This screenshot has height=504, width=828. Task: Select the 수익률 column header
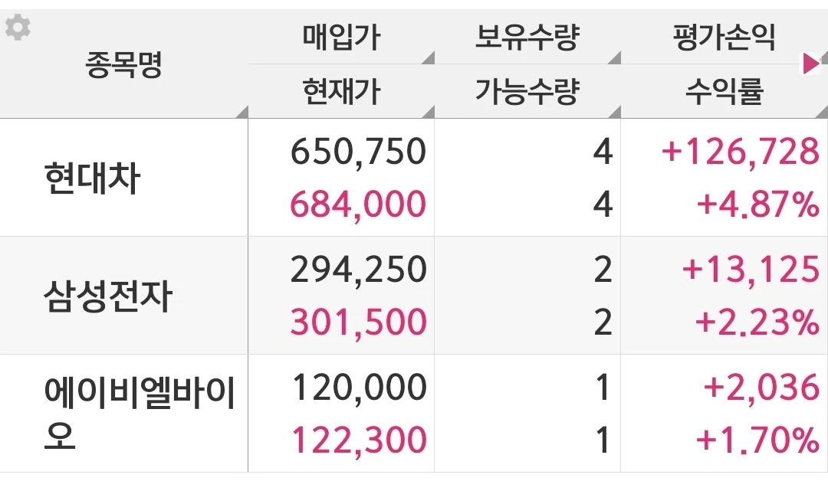click(x=724, y=91)
